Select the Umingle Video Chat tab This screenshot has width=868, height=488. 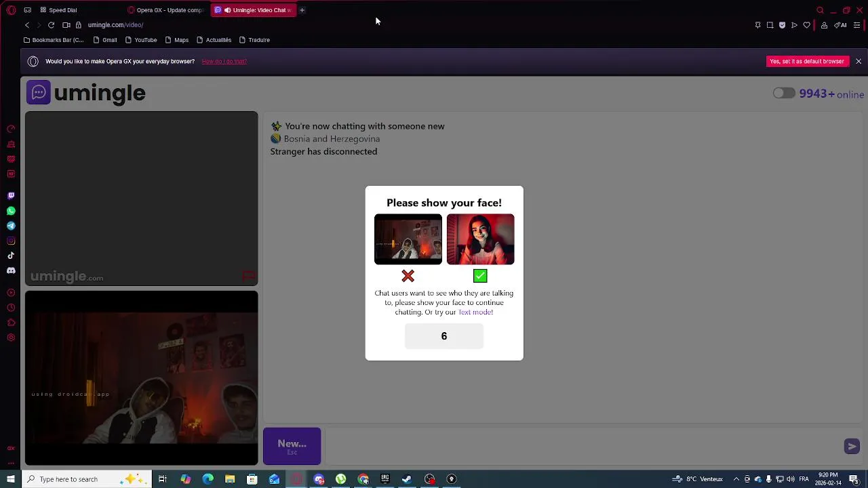coord(254,10)
